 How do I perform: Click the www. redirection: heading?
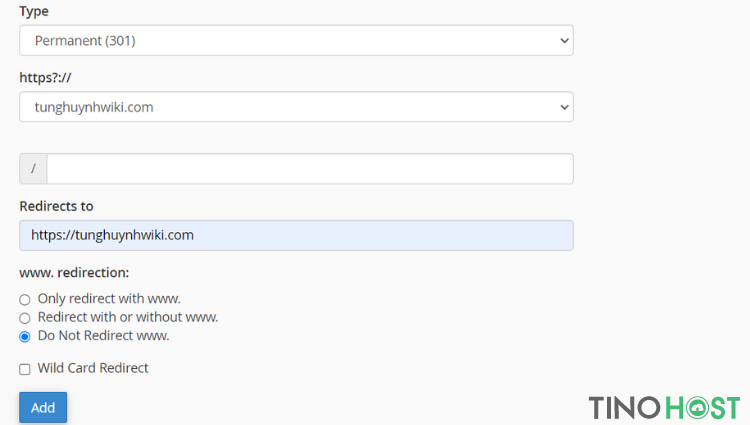click(74, 272)
